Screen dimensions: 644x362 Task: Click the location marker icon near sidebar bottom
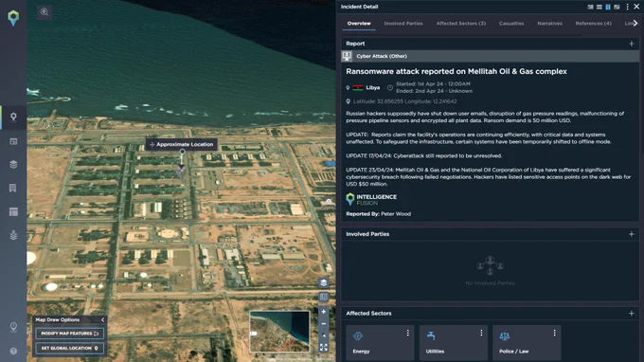[13, 327]
